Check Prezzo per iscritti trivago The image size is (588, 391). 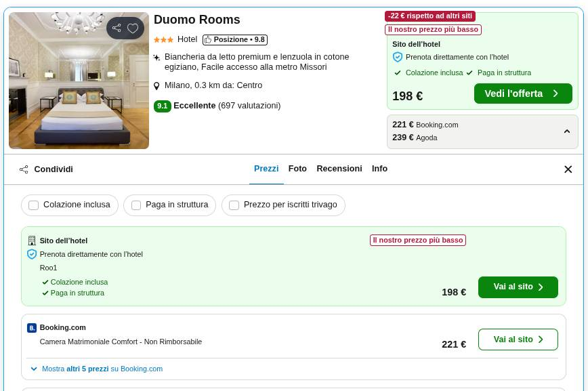(x=234, y=205)
